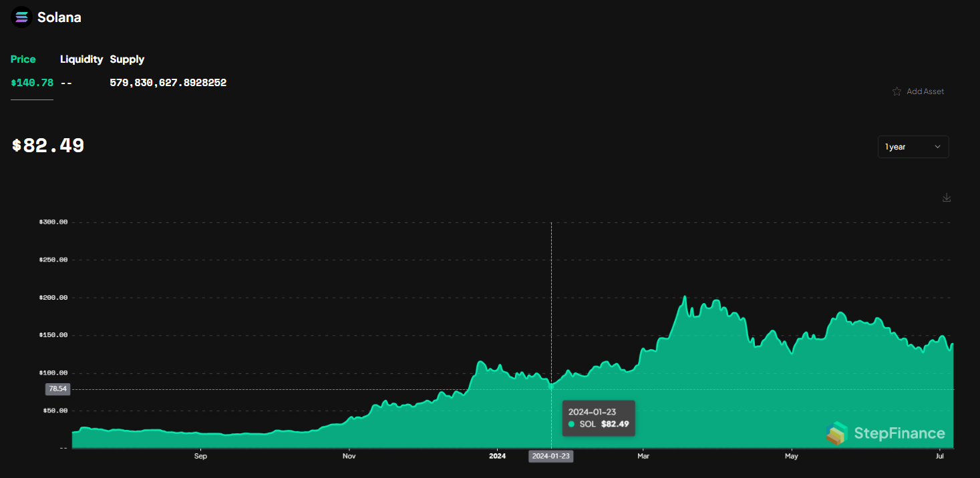Click the 78.54 price marker label
The height and width of the screenshot is (478, 980).
(57, 389)
